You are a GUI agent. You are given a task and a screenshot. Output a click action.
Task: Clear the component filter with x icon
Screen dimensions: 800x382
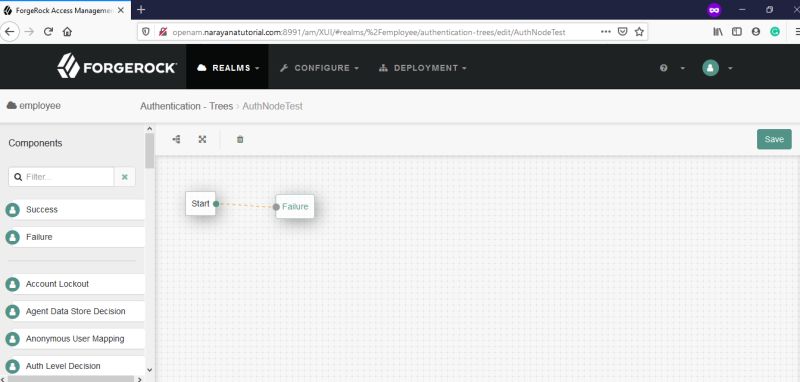point(125,177)
